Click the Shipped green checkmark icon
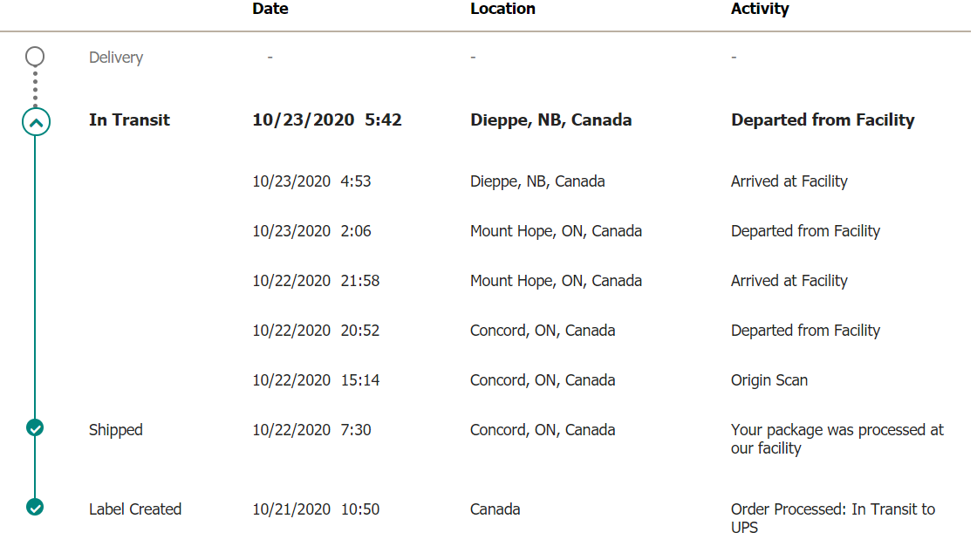977x560 pixels. point(35,428)
